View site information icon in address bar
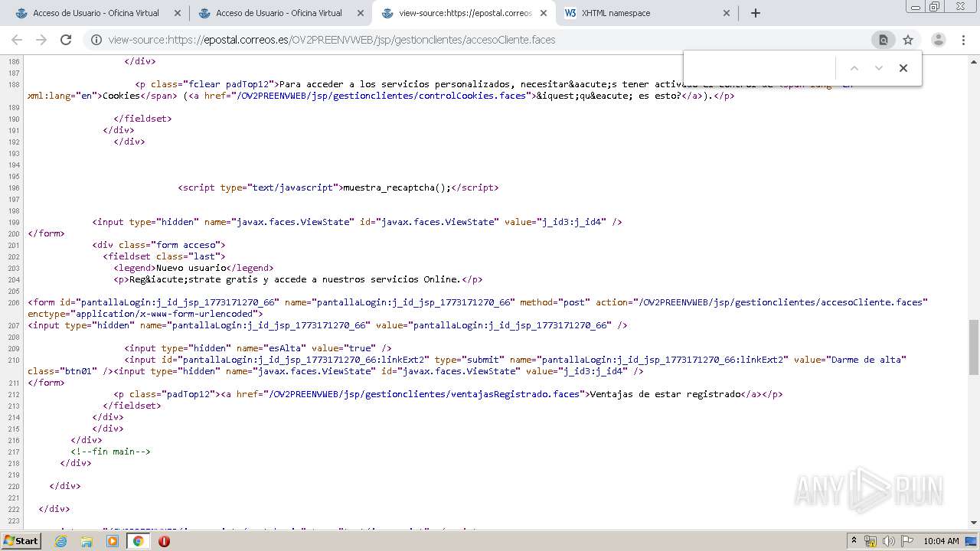 tap(96, 40)
